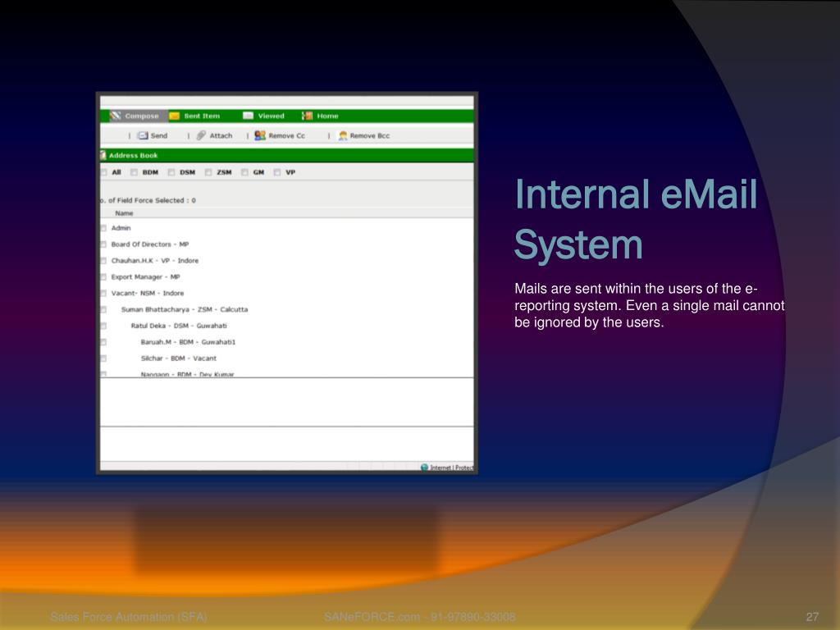Tick the VP filter checkbox

tap(277, 172)
